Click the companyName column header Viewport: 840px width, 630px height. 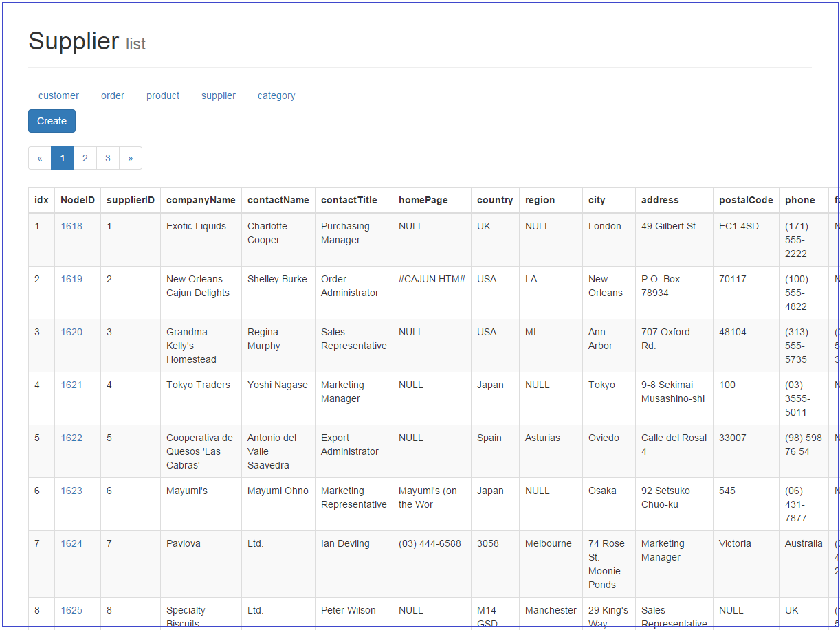click(201, 200)
